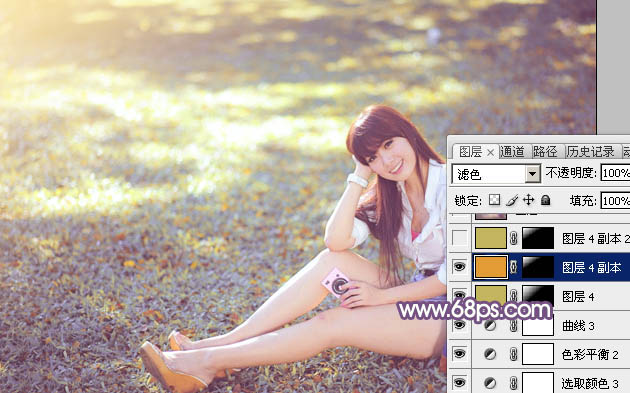Hide the 选取颜色 3 layer
This screenshot has height=393, width=630.
460,382
